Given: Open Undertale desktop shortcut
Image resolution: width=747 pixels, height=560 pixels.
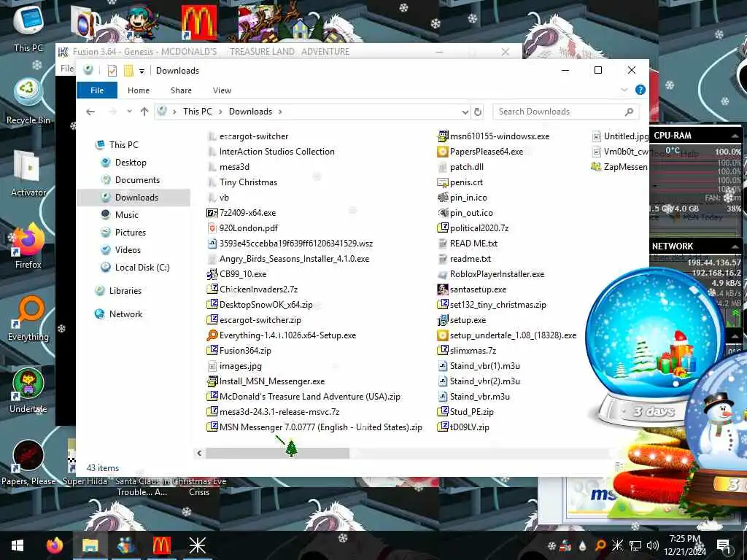Looking at the screenshot, I should pos(28,391).
